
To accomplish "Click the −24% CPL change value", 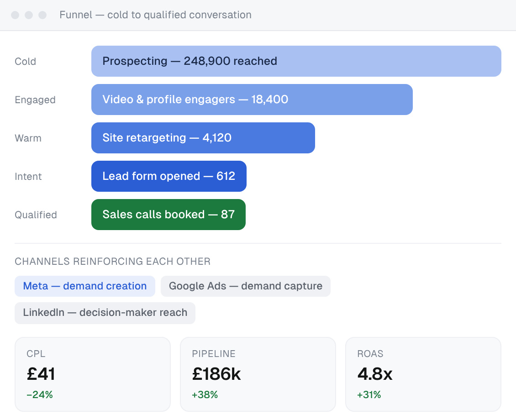I will pyautogui.click(x=40, y=395).
